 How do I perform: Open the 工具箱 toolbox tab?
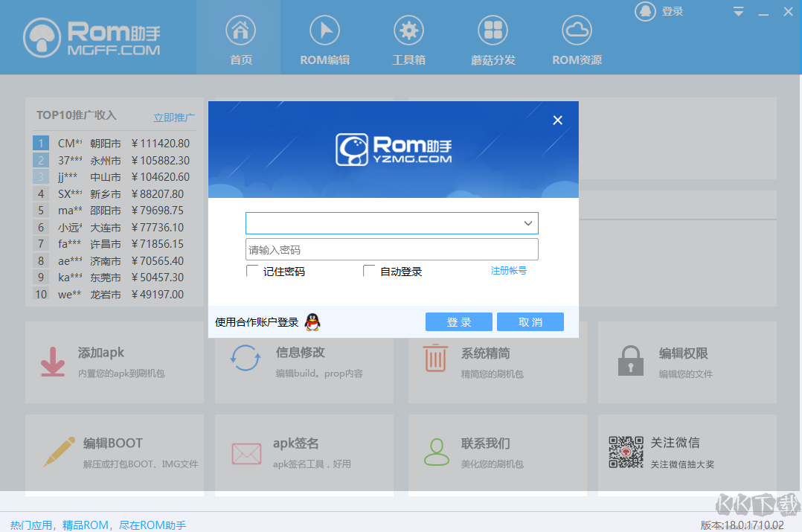[x=408, y=40]
